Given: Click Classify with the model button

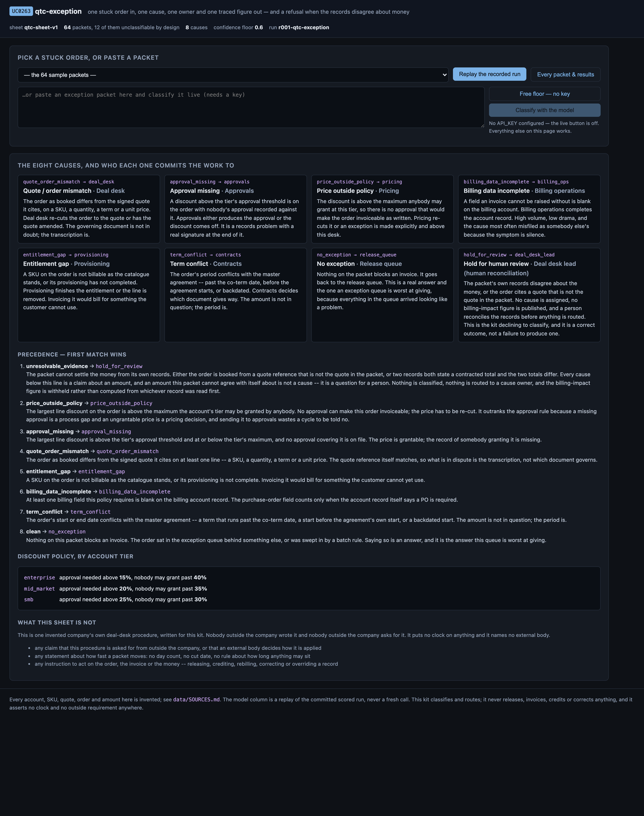Looking at the screenshot, I should pos(544,110).
